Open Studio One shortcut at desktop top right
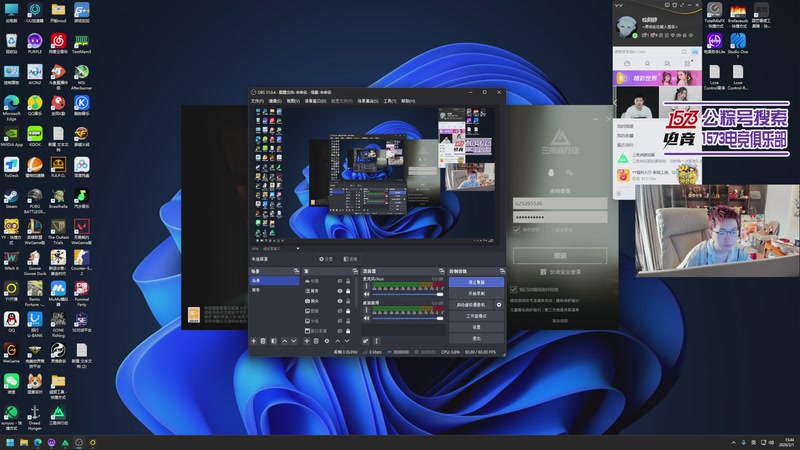Viewport: 800px width, 450px height. (x=738, y=43)
